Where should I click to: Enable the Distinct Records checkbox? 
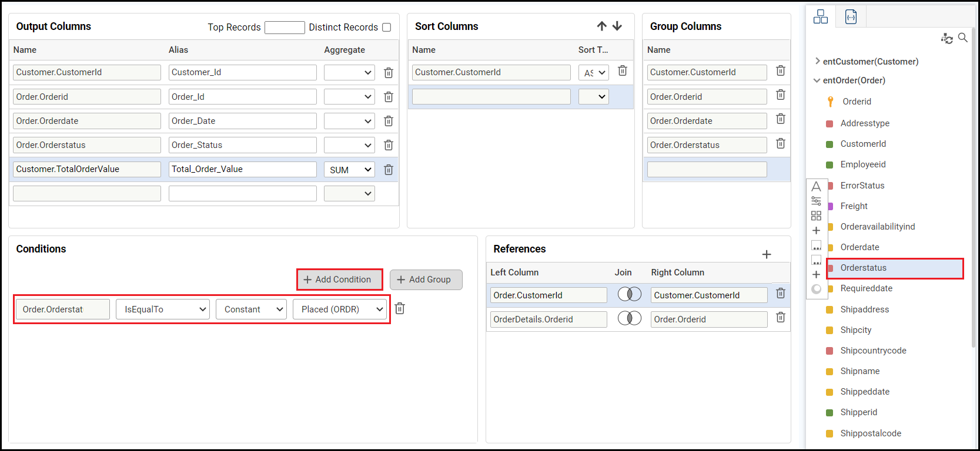387,28
